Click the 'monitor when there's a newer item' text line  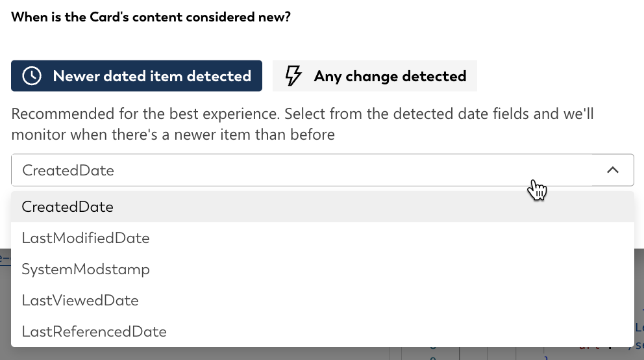173,135
